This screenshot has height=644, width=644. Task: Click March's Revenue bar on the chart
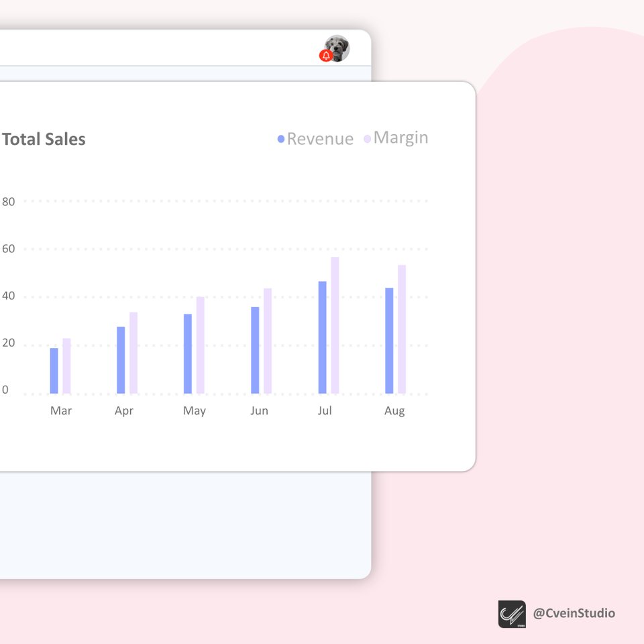pos(53,369)
